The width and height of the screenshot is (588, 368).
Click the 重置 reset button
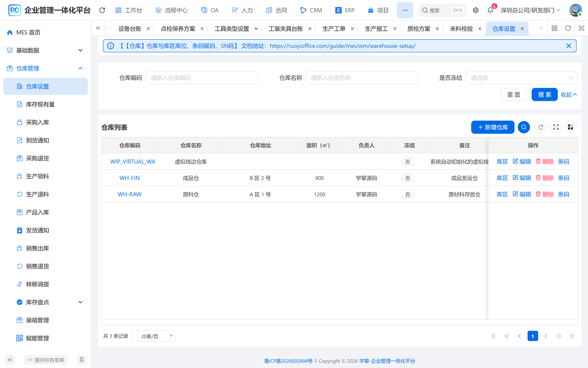click(513, 94)
